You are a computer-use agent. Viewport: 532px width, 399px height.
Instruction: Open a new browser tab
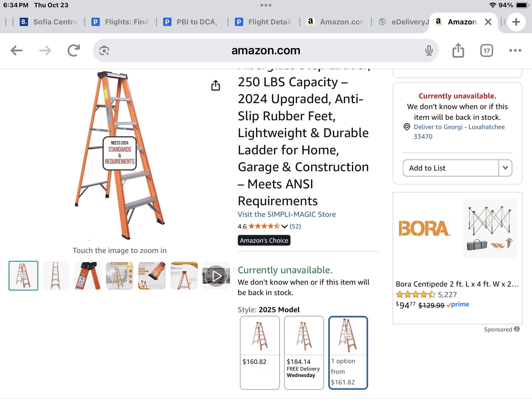tap(516, 22)
